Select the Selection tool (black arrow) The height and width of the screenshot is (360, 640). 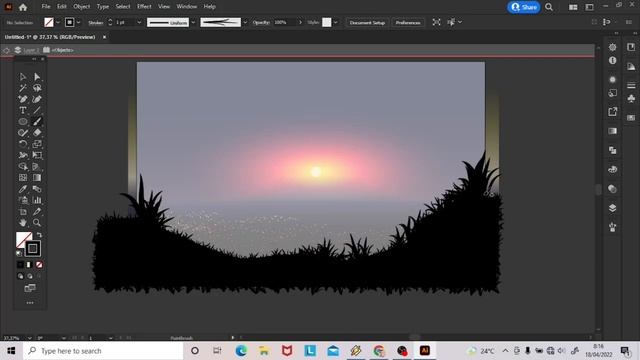(23, 77)
